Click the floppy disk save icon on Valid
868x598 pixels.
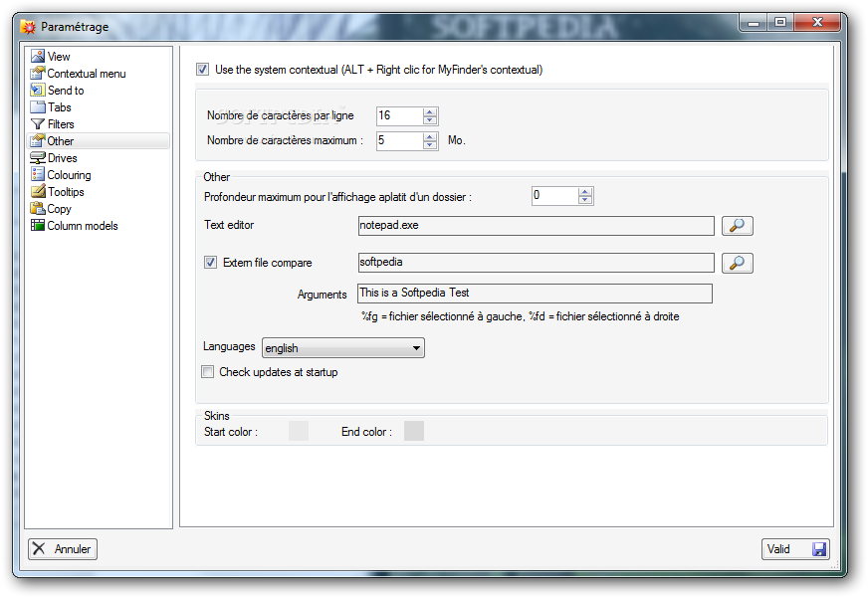(819, 549)
